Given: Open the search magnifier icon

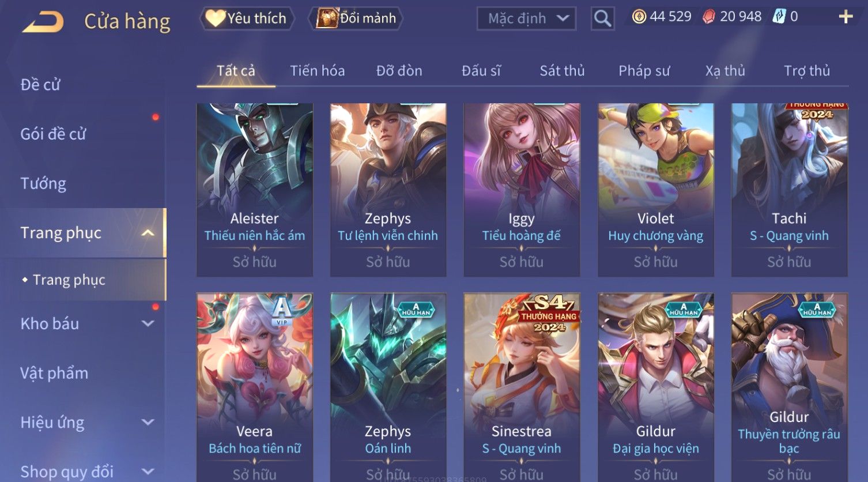Looking at the screenshot, I should point(602,18).
